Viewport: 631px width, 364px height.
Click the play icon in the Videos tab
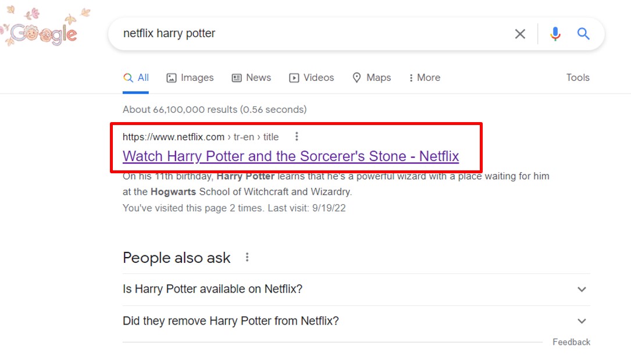[x=293, y=77]
